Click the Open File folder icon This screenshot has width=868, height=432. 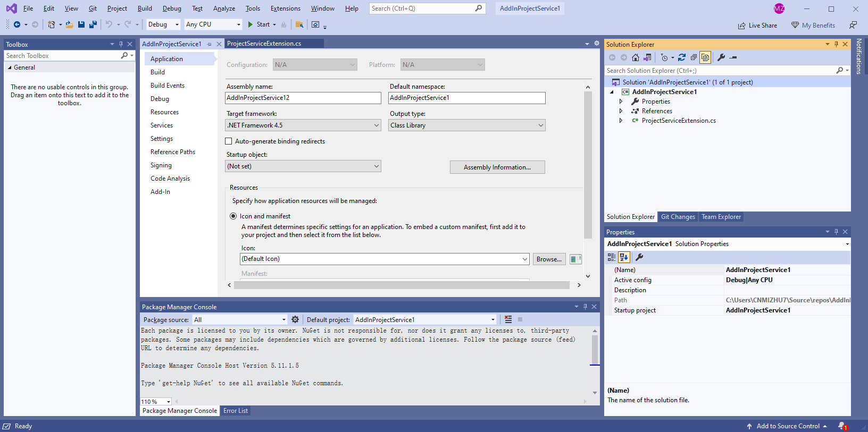(69, 24)
